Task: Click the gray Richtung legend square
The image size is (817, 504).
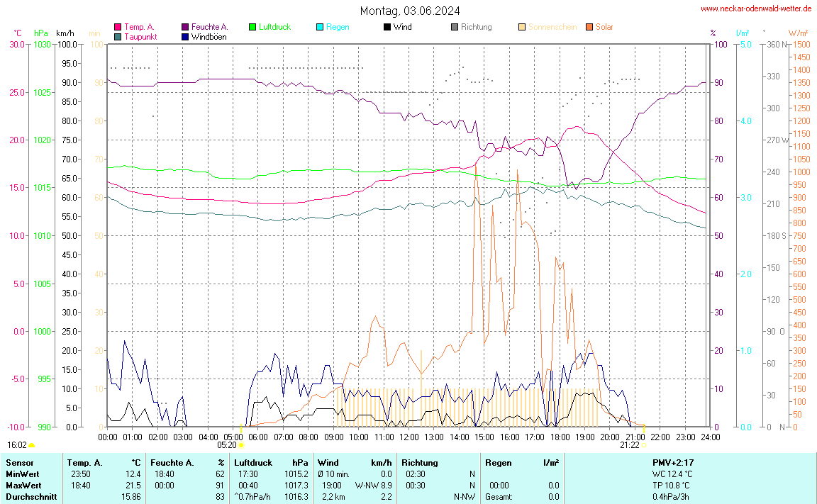Action: [455, 27]
